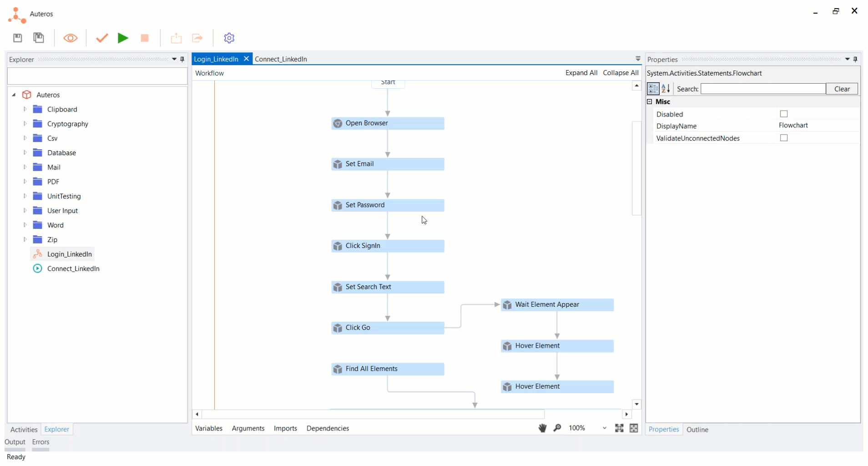Collapse the Misc property category
The image size is (868, 466).
650,101
